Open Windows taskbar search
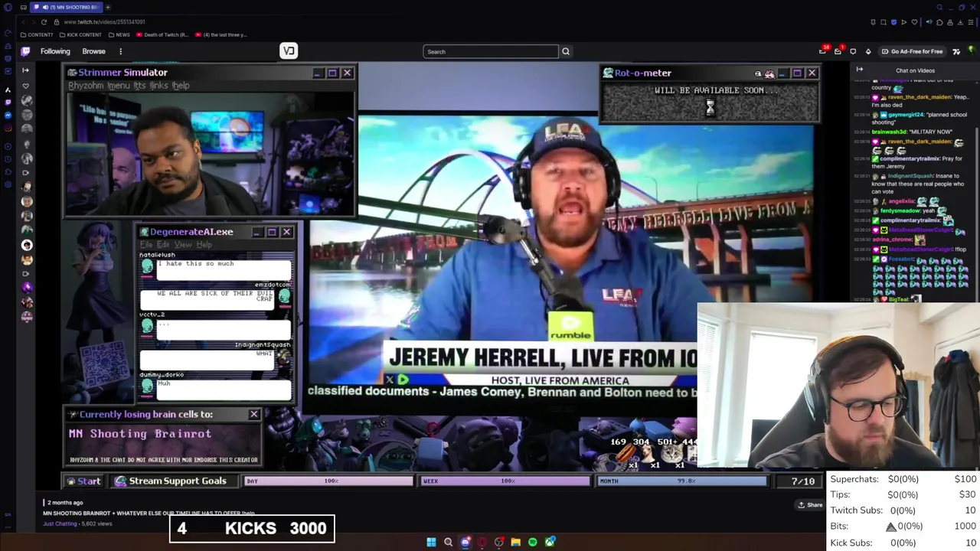The height and width of the screenshot is (551, 980). 448,542
